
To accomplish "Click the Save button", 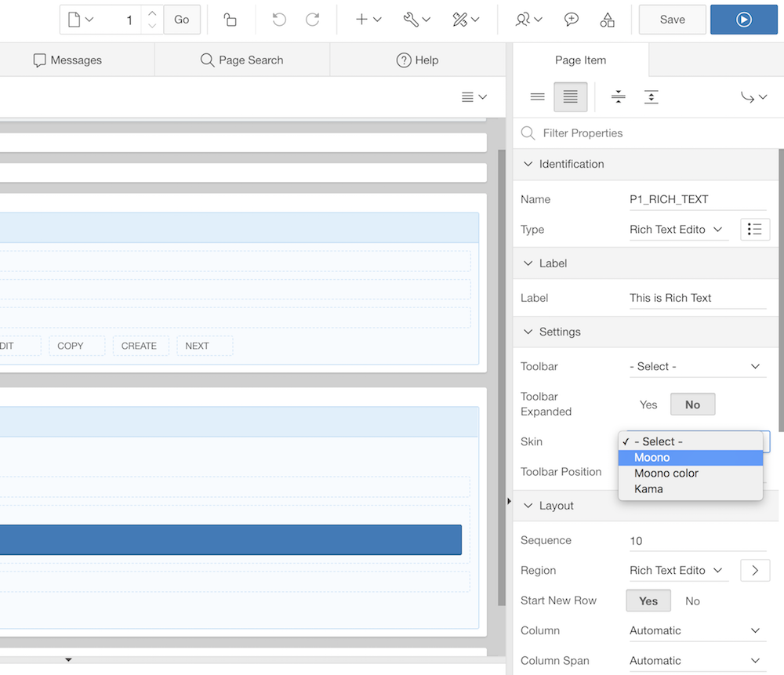I will click(x=671, y=19).
